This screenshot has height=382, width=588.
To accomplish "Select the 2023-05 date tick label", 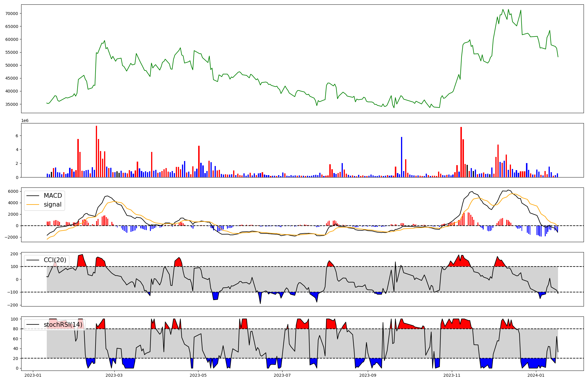I will (198, 375).
